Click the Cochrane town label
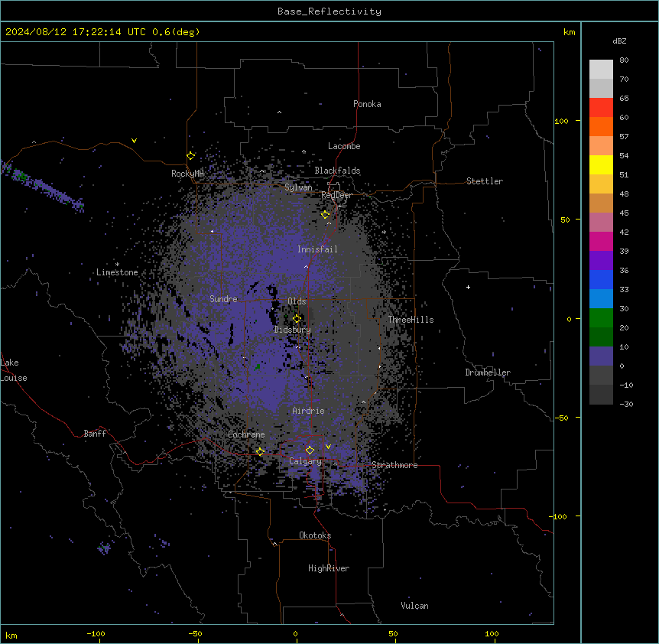659x644 pixels. click(x=246, y=434)
